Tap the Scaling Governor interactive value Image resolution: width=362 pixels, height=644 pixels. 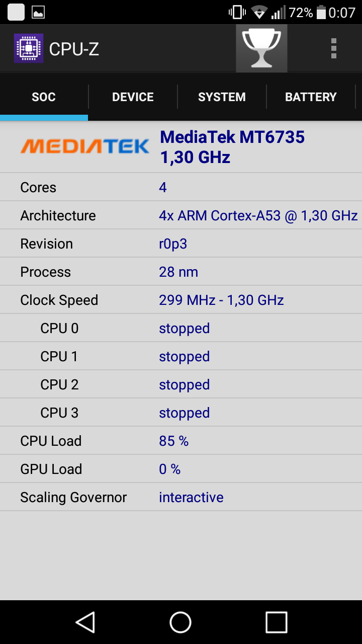pyautogui.click(x=191, y=497)
